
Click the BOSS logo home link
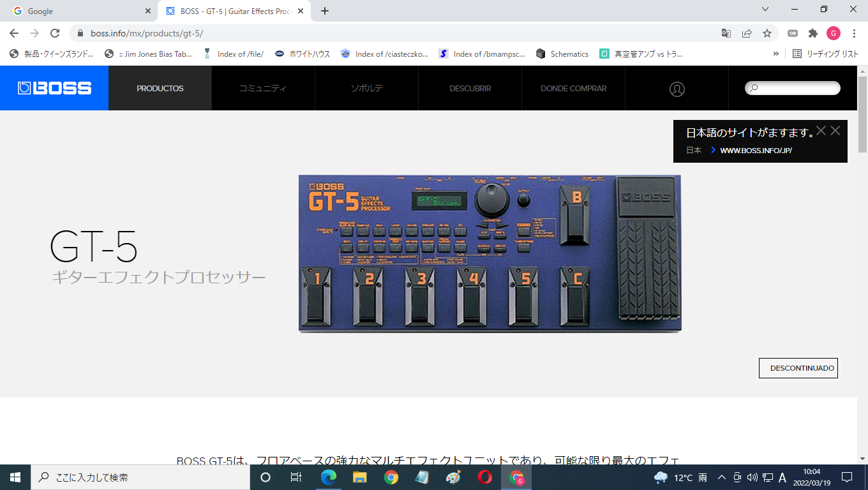(x=54, y=88)
